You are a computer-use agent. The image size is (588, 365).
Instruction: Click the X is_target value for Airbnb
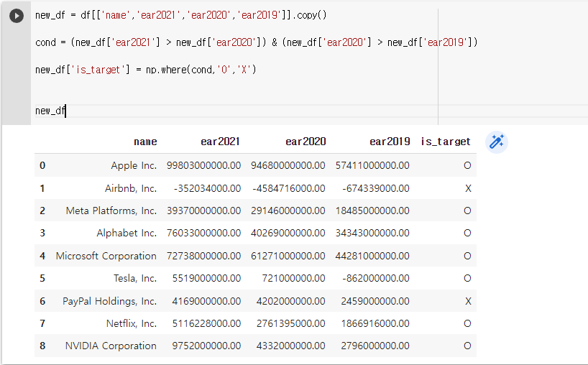[x=468, y=188]
